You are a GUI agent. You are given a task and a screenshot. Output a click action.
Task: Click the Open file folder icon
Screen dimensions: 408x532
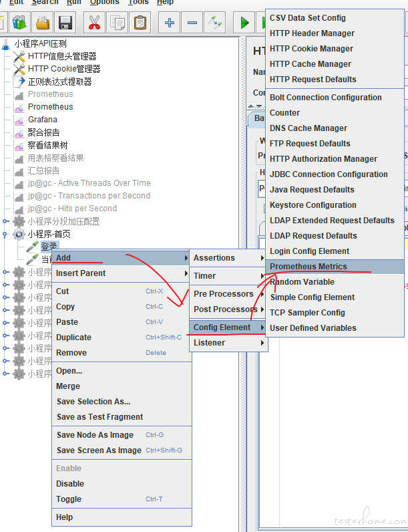pos(43,23)
